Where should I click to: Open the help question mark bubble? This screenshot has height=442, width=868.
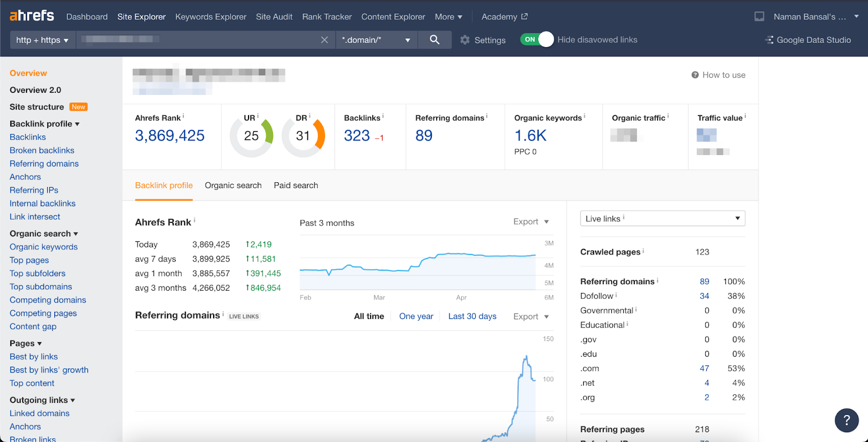(x=846, y=420)
